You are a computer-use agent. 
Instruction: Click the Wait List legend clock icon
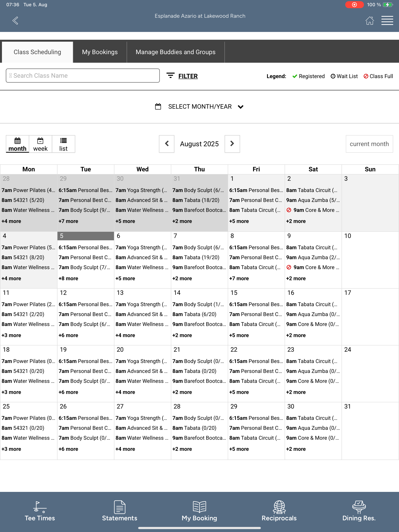[333, 76]
